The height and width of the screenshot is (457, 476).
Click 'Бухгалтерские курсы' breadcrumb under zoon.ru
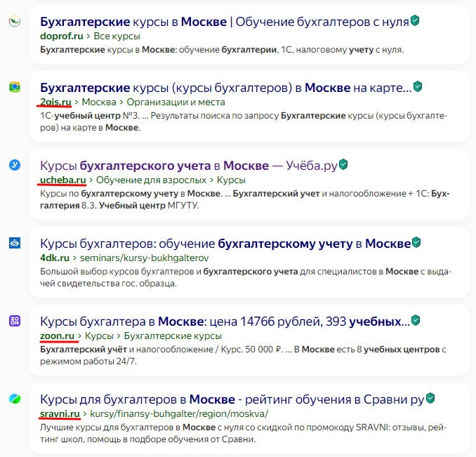[x=173, y=336]
